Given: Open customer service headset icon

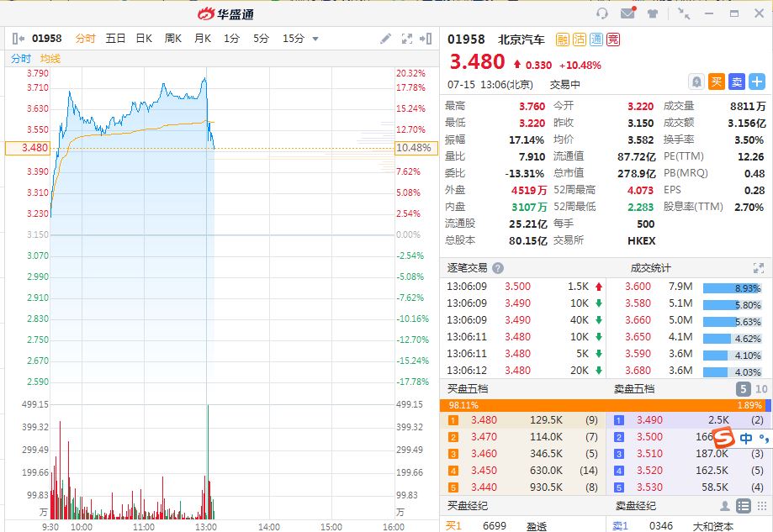Looking at the screenshot, I should (602, 13).
